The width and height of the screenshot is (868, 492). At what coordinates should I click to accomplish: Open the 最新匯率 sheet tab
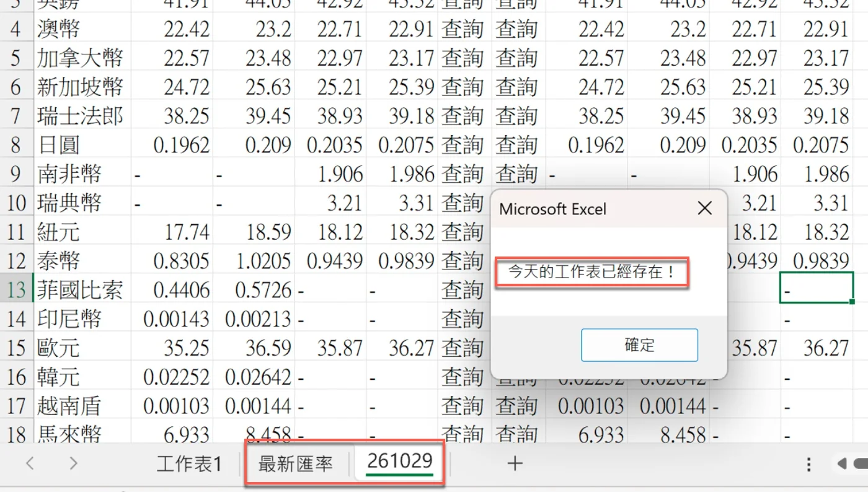click(x=295, y=464)
